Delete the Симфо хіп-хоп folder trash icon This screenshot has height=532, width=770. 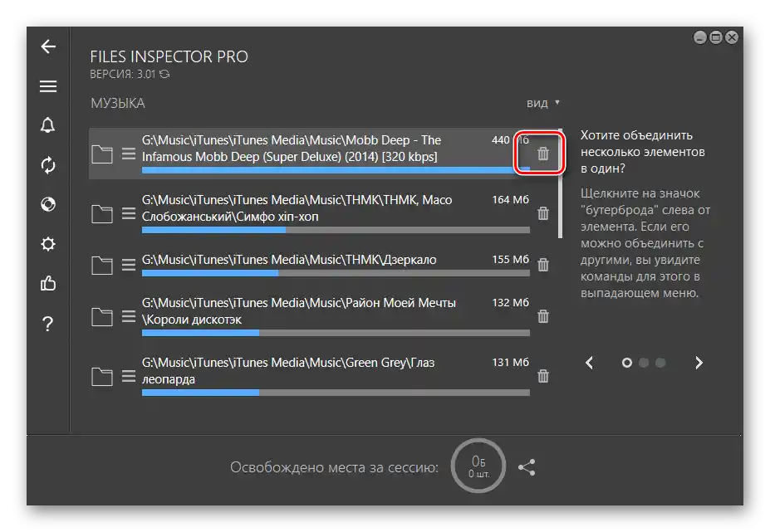coord(542,213)
